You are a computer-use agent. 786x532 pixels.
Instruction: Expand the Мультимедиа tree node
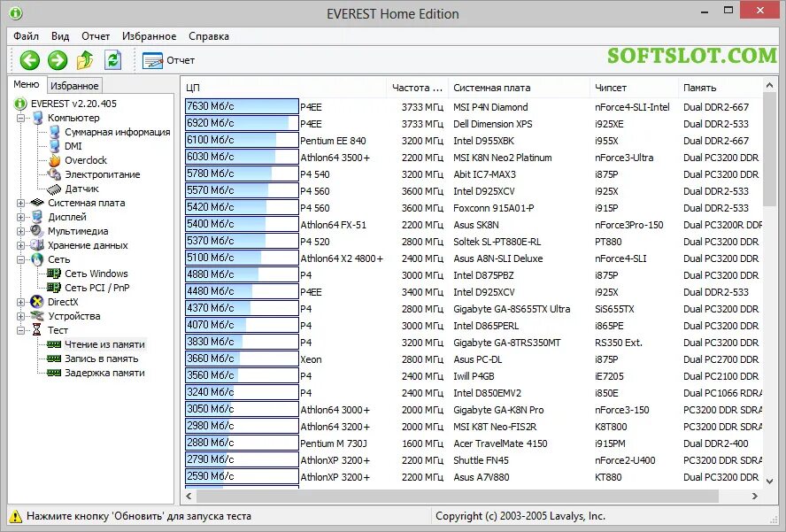[x=20, y=231]
